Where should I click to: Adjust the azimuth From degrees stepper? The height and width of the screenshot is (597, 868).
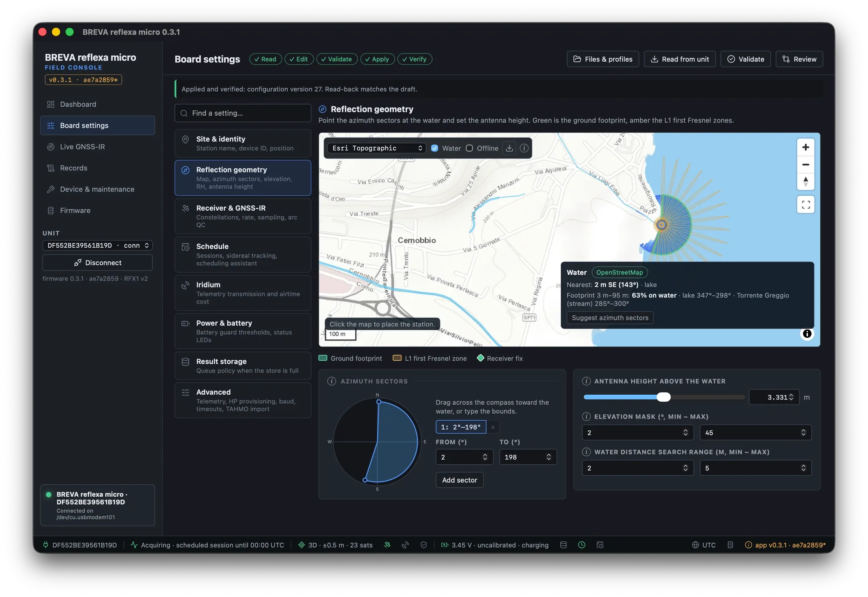point(485,457)
